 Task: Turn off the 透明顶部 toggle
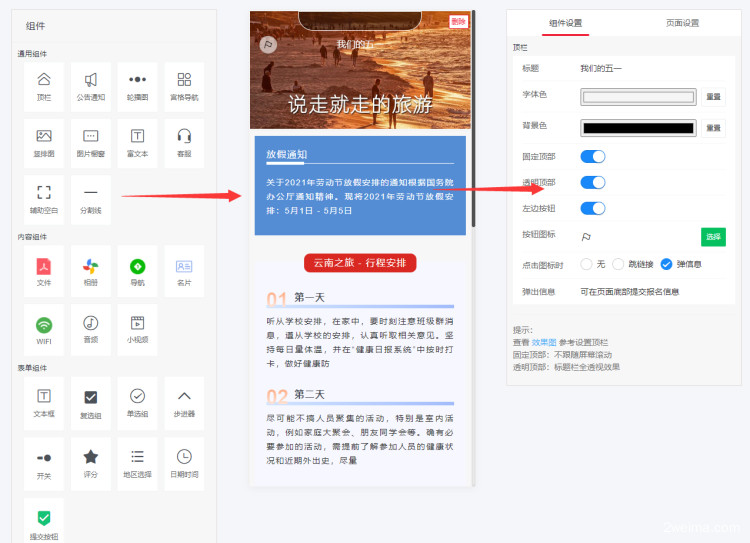(593, 183)
